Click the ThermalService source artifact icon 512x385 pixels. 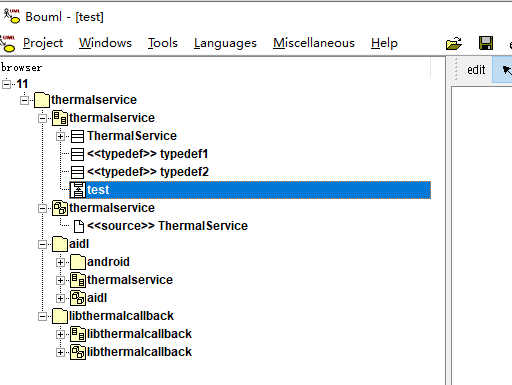[79, 226]
